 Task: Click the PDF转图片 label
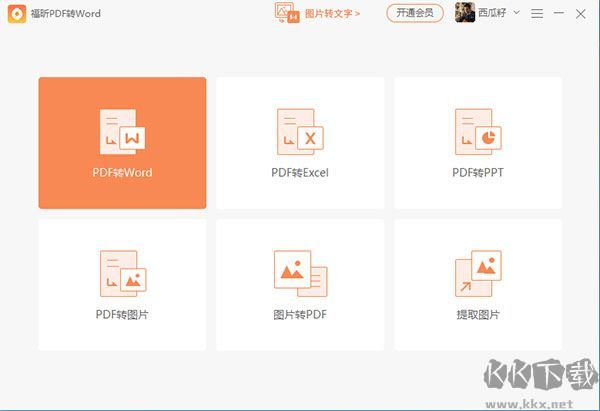122,315
